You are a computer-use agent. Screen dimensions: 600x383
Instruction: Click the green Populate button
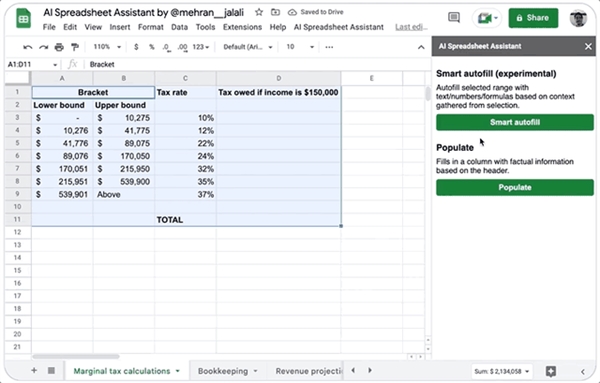[x=515, y=187]
